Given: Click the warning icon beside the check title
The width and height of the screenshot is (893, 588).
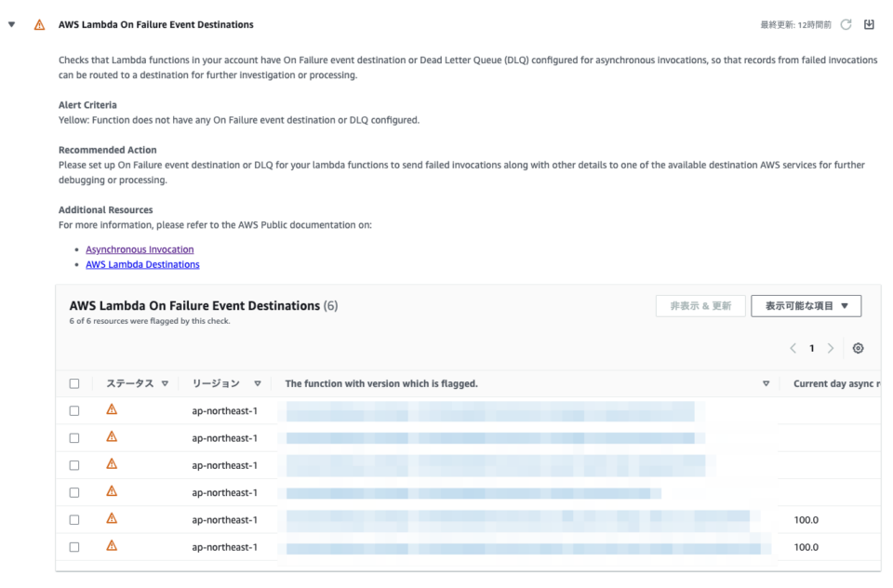Looking at the screenshot, I should [x=38, y=24].
